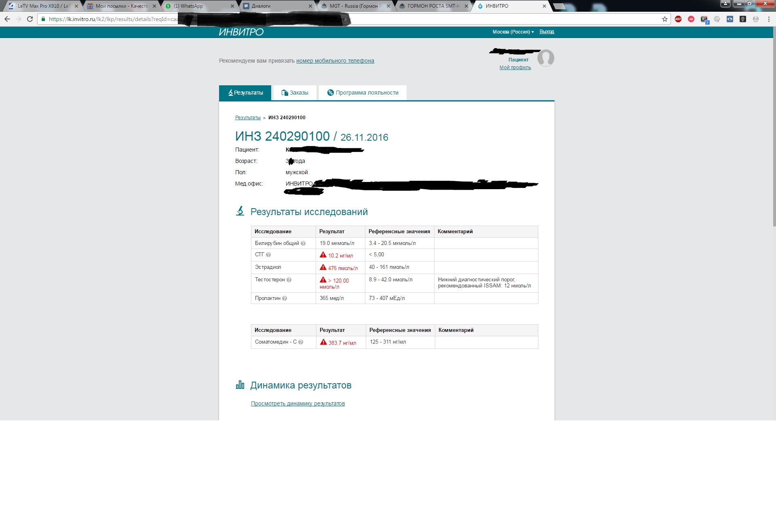Open Chrome three-dot menu
Image resolution: width=776 pixels, height=532 pixels.
[x=769, y=19]
